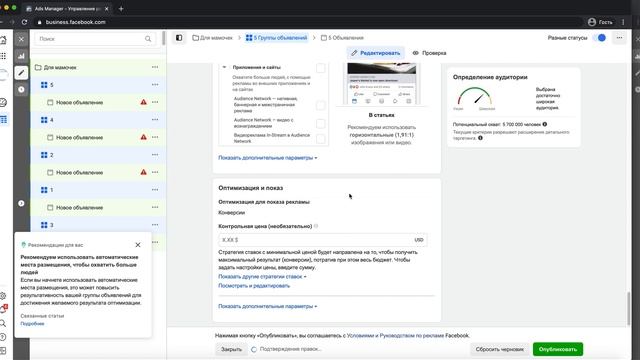Expand sidebar with the arrow handle
Screen dimensions: 640x360
[21, 203]
